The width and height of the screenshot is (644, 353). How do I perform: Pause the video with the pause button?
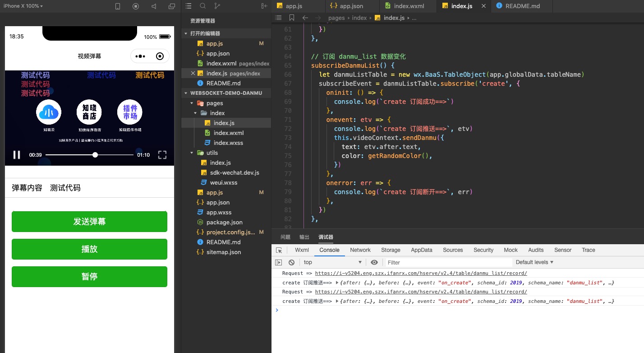pyautogui.click(x=17, y=155)
